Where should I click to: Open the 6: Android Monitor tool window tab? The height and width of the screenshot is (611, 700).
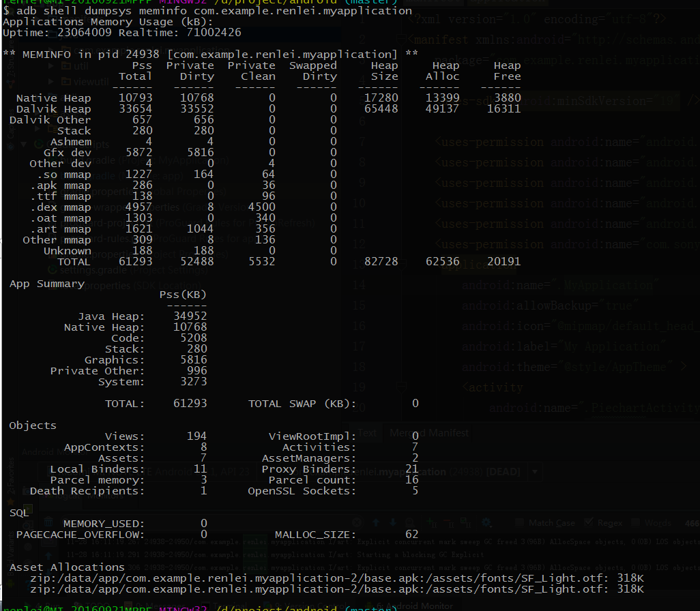coord(415,606)
